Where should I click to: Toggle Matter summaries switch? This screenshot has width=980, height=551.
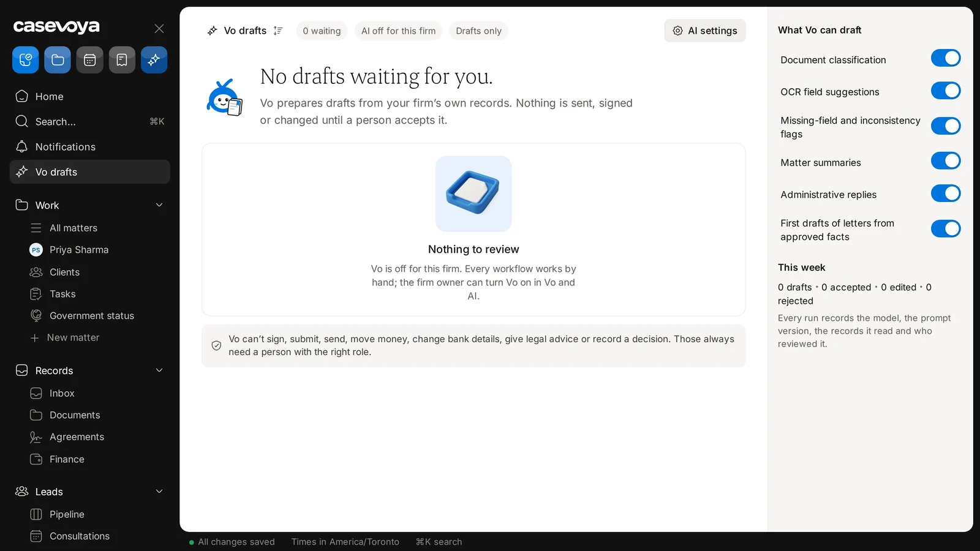pos(946,161)
